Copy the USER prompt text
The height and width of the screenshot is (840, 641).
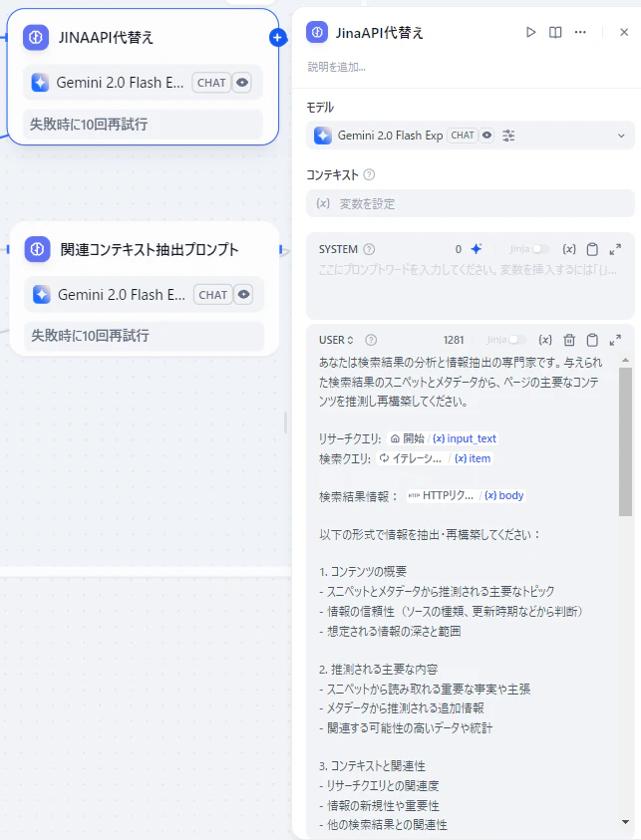[x=592, y=340]
